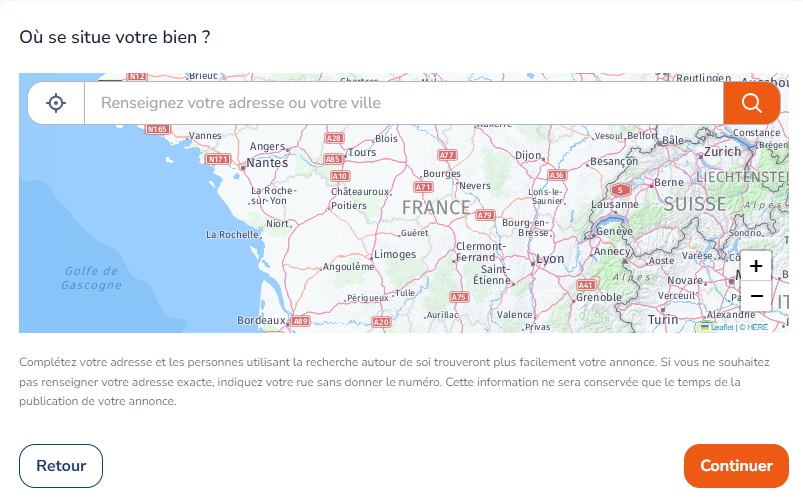This screenshot has width=803, height=501.
Task: Open the HERE copyright link
Action: pyautogui.click(x=756, y=327)
